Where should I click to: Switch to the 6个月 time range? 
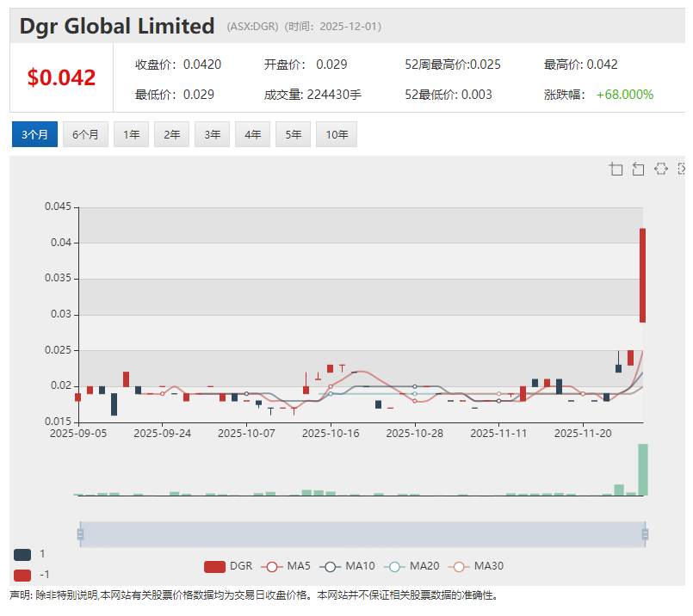pos(85,134)
